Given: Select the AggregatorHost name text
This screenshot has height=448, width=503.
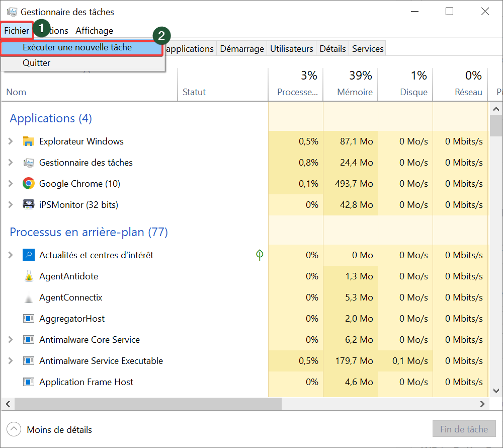Looking at the screenshot, I should 72,319.
